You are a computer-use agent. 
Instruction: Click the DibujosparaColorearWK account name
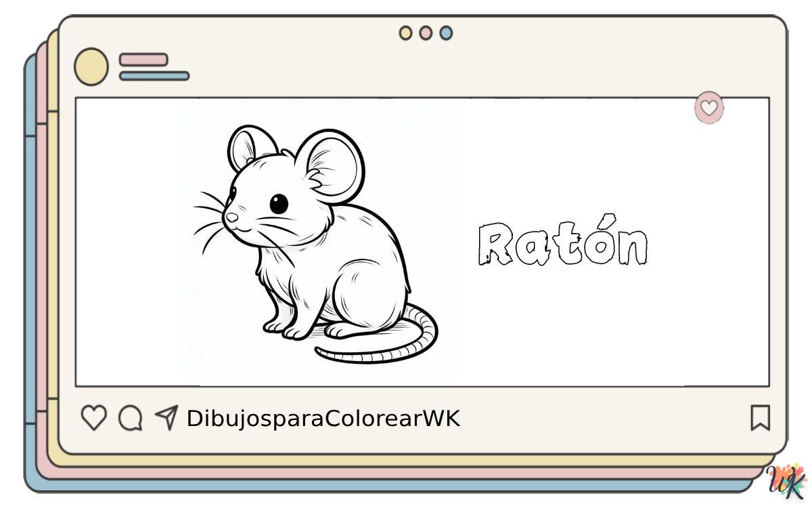click(x=323, y=419)
